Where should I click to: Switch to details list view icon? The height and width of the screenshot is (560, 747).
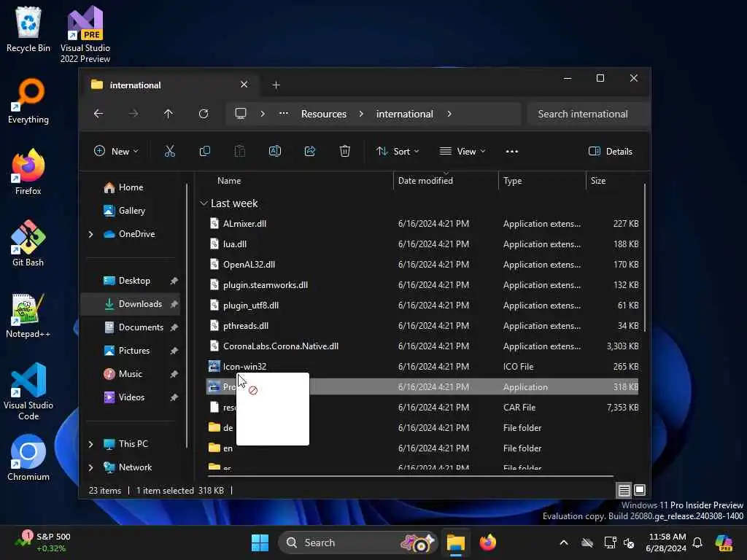624,490
